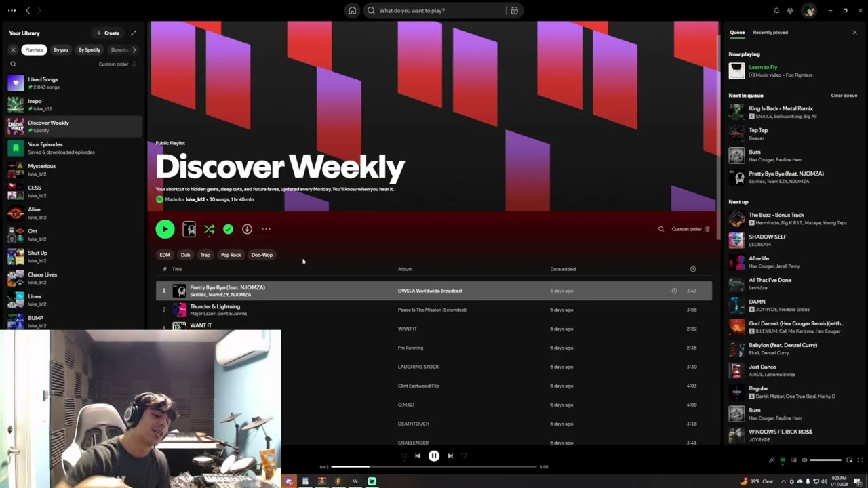The height and width of the screenshot is (488, 868).
Task: Open the playlist preview card icon
Action: coord(189,229)
